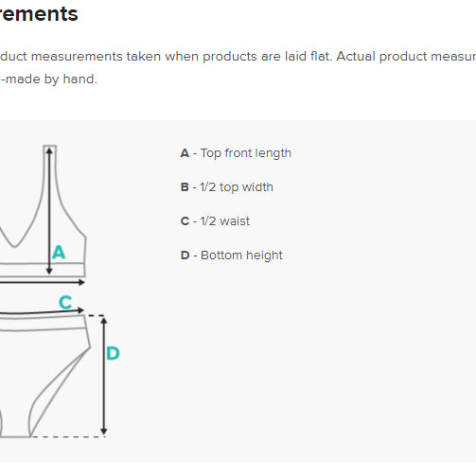This screenshot has height=476, width=476.
Task: Click the teal letter C marker
Action: click(x=65, y=302)
